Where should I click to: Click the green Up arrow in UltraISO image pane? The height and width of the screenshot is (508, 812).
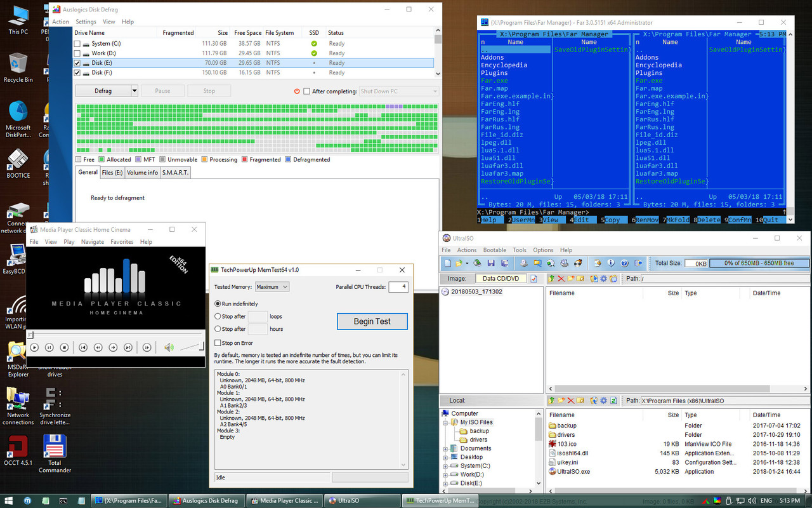point(551,279)
